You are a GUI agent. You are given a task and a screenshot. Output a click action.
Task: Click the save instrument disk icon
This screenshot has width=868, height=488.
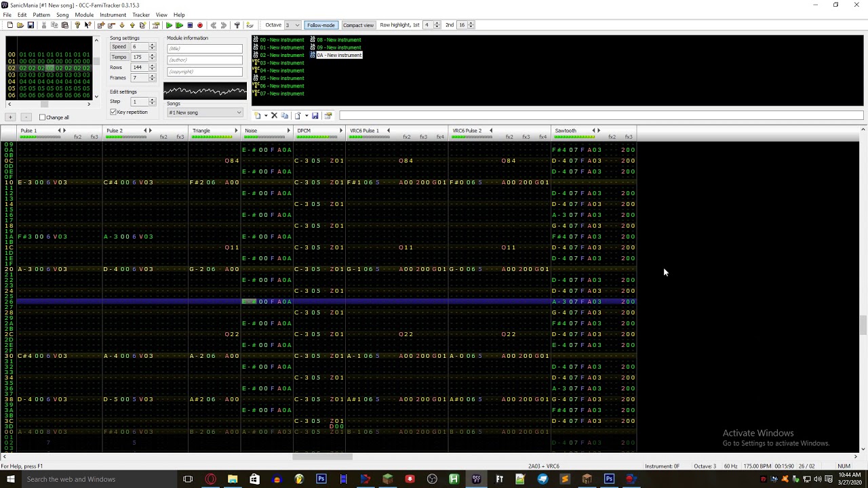point(315,116)
